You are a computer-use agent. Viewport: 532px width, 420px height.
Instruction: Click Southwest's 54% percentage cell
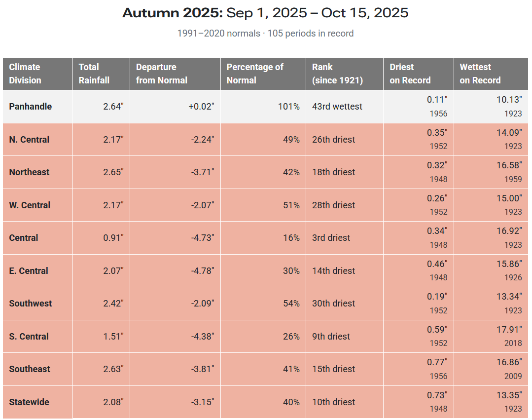[x=291, y=304]
